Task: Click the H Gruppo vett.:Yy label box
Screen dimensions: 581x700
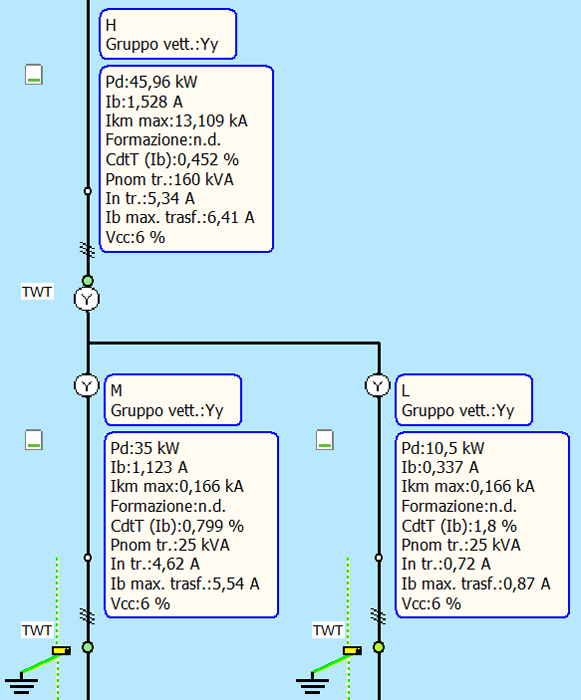Action: click(168, 34)
